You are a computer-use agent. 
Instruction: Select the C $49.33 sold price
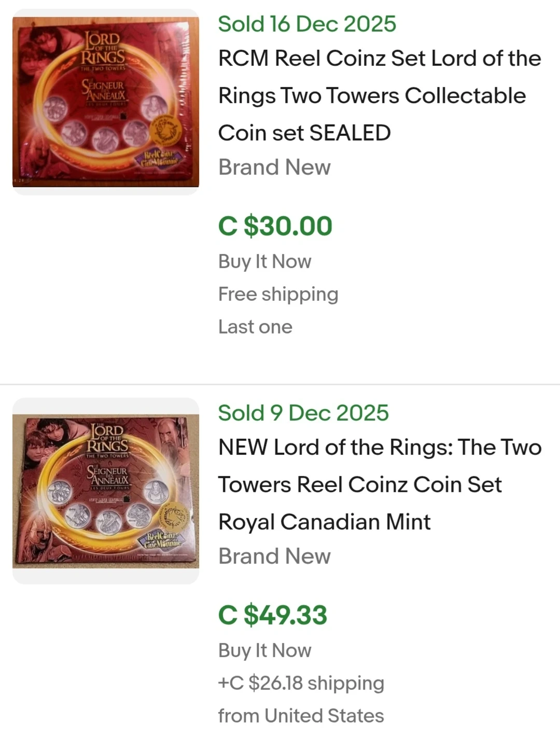point(273,615)
